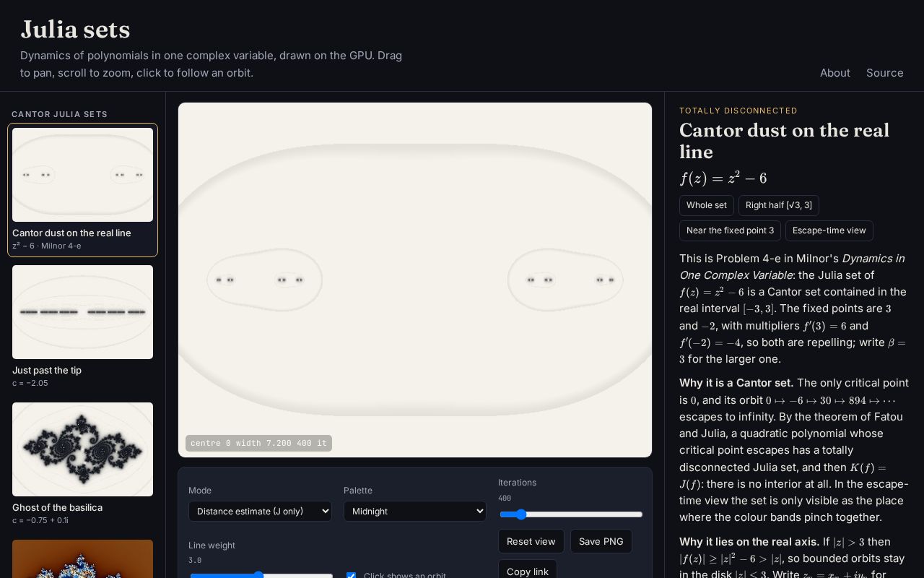
Task: Click the 'z² − 6 · Milnor 4-e' caption
Action: point(47,246)
